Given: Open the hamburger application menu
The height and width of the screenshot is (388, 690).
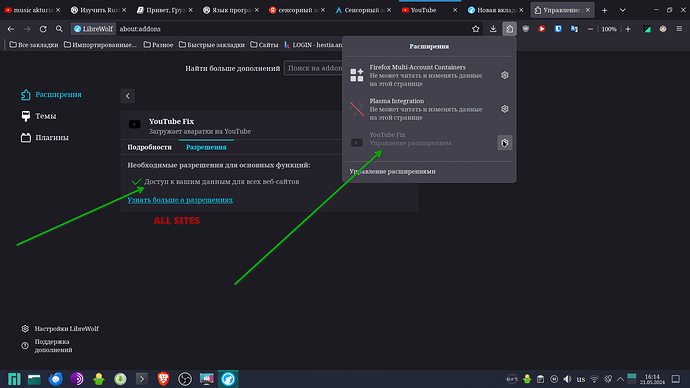Looking at the screenshot, I should 679,29.
